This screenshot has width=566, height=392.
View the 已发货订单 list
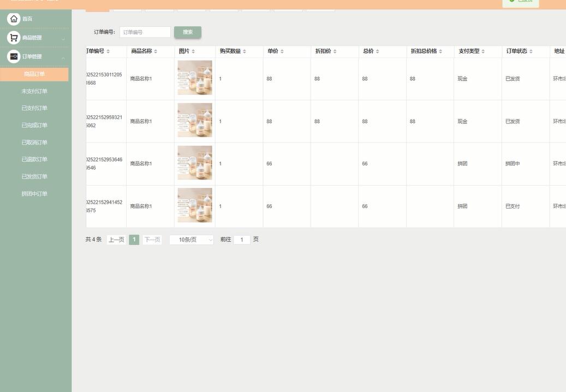pos(34,176)
